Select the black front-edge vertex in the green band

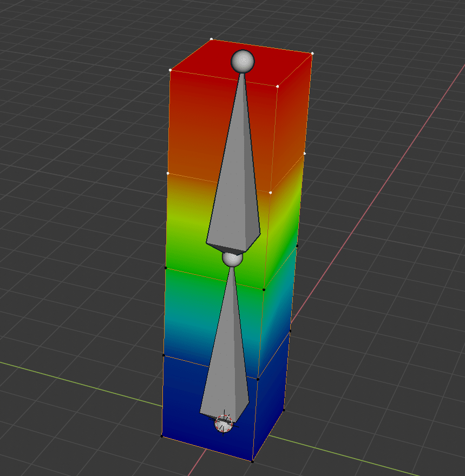pyautogui.click(x=264, y=289)
